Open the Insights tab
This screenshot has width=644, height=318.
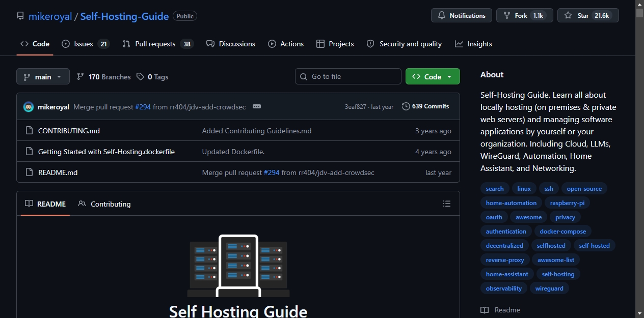[x=473, y=44]
